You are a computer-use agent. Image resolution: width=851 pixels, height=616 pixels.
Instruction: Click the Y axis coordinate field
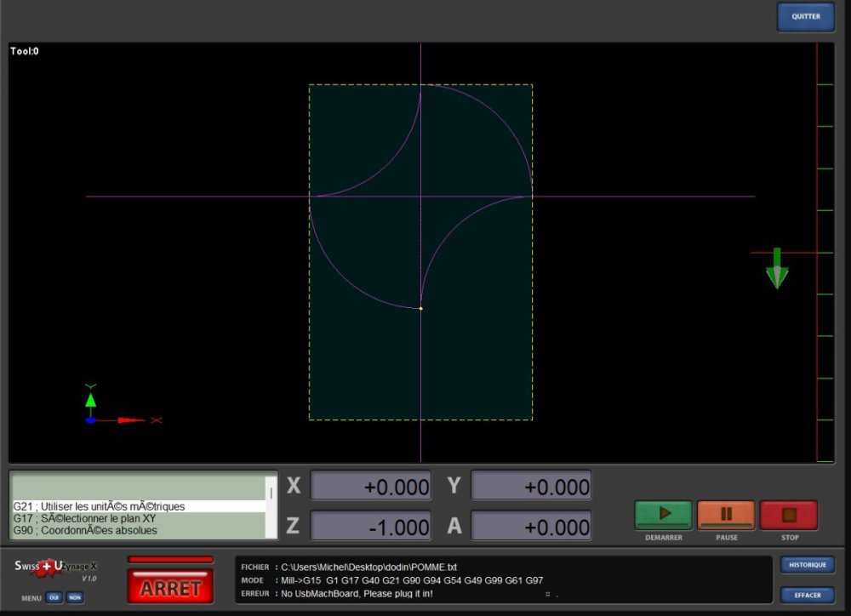point(530,487)
